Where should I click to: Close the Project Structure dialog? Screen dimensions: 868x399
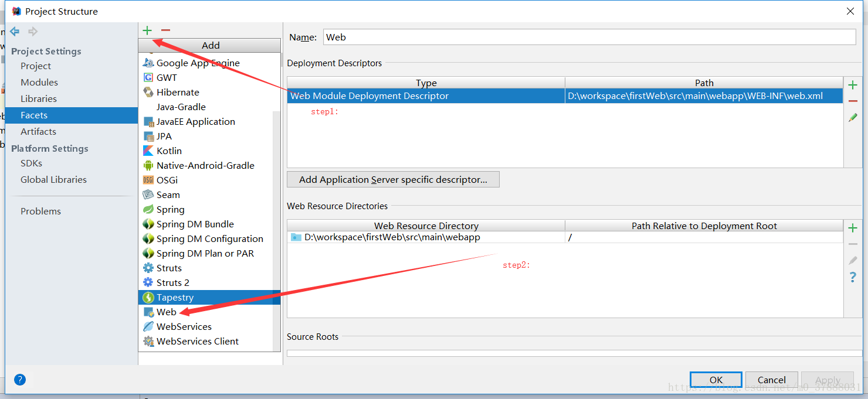pyautogui.click(x=850, y=11)
